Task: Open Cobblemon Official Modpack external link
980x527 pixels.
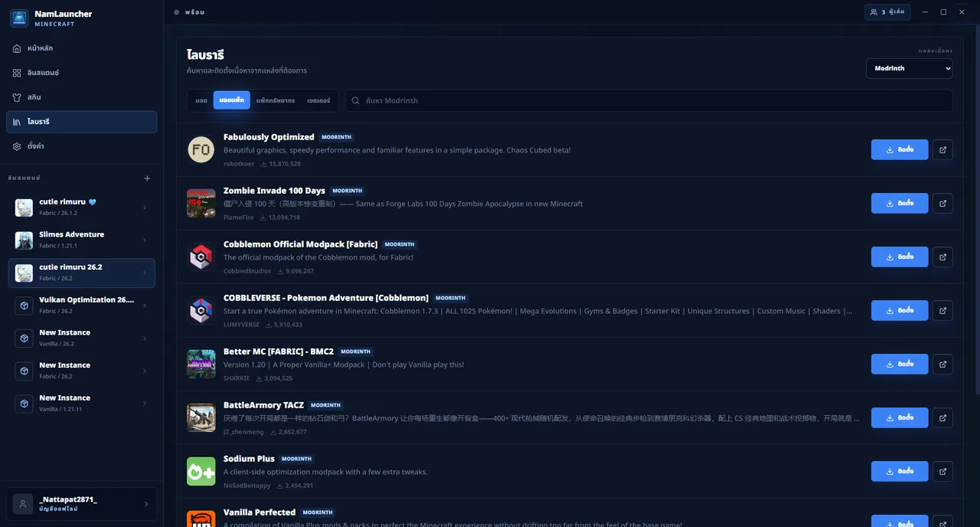Action: pos(942,257)
